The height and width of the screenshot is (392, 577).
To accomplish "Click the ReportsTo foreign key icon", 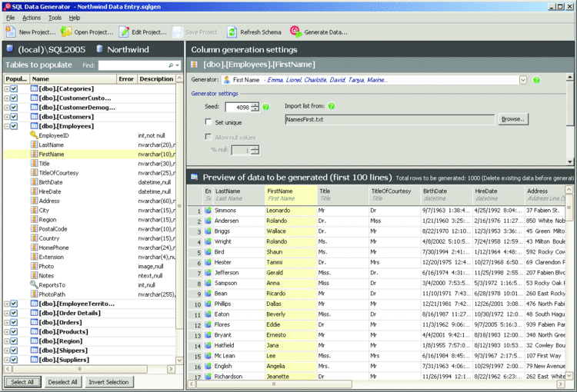I will point(34,285).
